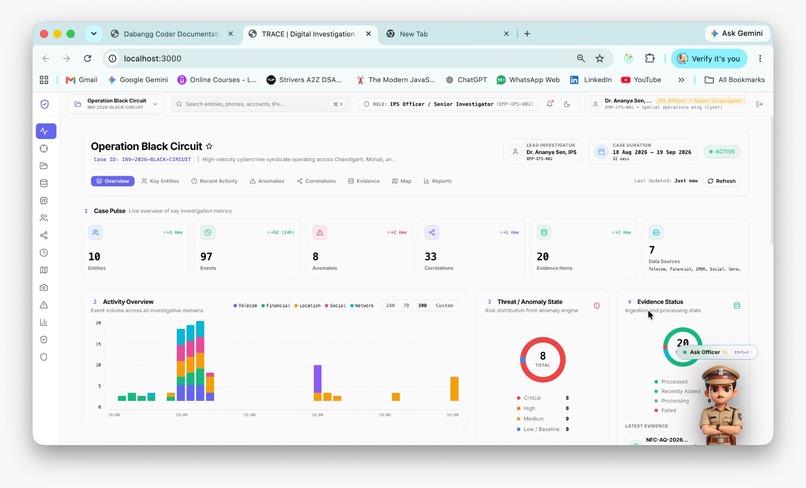The image size is (806, 488).
Task: Star the Operation Black Circuit case
Action: coord(209,146)
